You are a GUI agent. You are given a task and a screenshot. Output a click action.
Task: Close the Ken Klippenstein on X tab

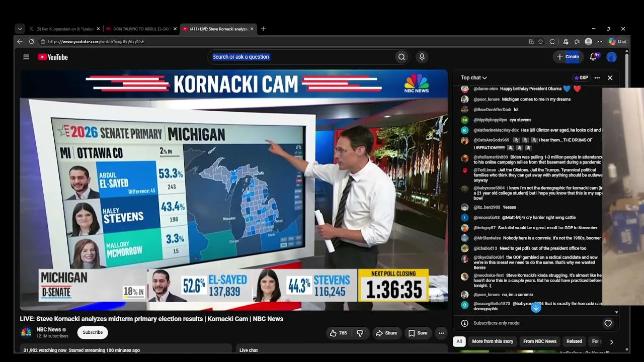point(98,29)
